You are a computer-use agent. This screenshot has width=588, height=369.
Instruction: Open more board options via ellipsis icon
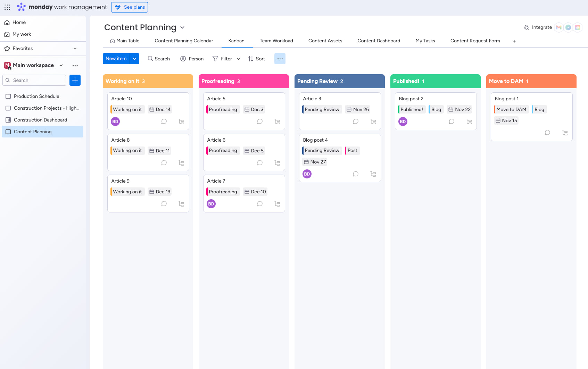(x=280, y=59)
